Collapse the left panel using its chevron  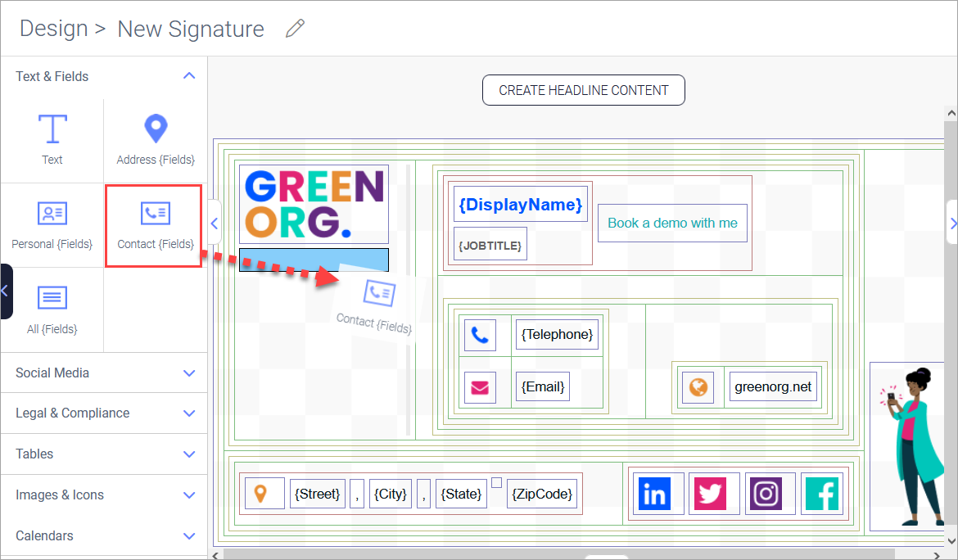click(x=214, y=222)
